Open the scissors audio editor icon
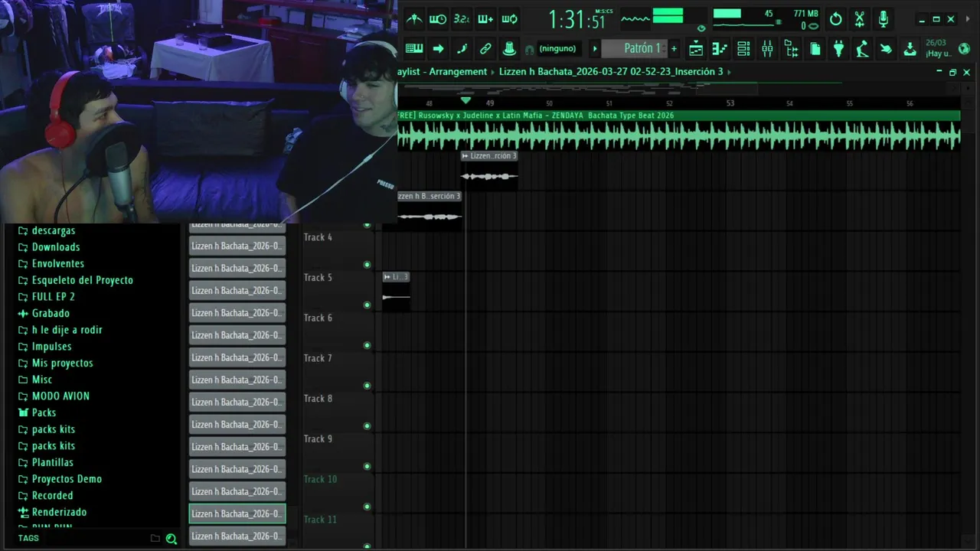 (x=860, y=19)
